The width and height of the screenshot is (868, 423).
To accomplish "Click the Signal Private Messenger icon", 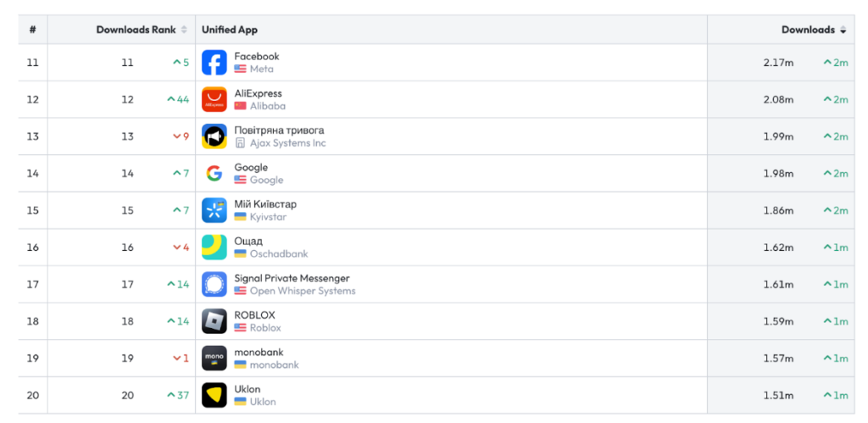I will pyautogui.click(x=214, y=284).
